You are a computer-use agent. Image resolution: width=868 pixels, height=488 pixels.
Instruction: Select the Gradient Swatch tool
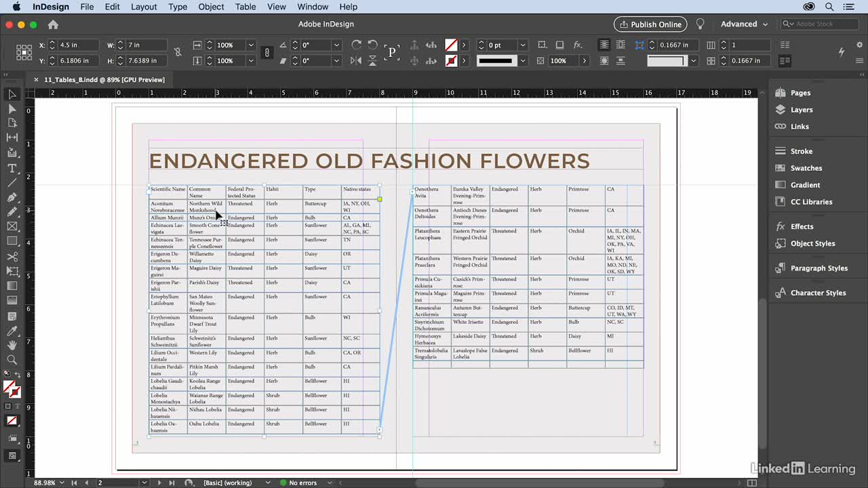point(12,285)
